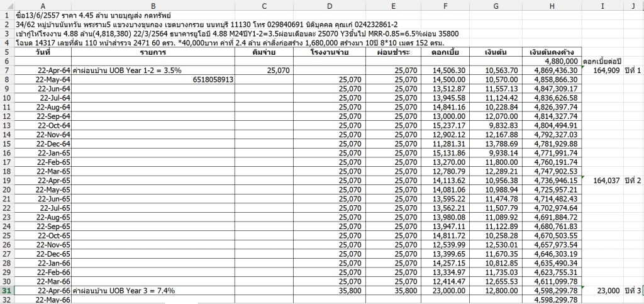Click the principal cell 12,800.00
Viewport: 644px width, 304px height.
click(496, 290)
